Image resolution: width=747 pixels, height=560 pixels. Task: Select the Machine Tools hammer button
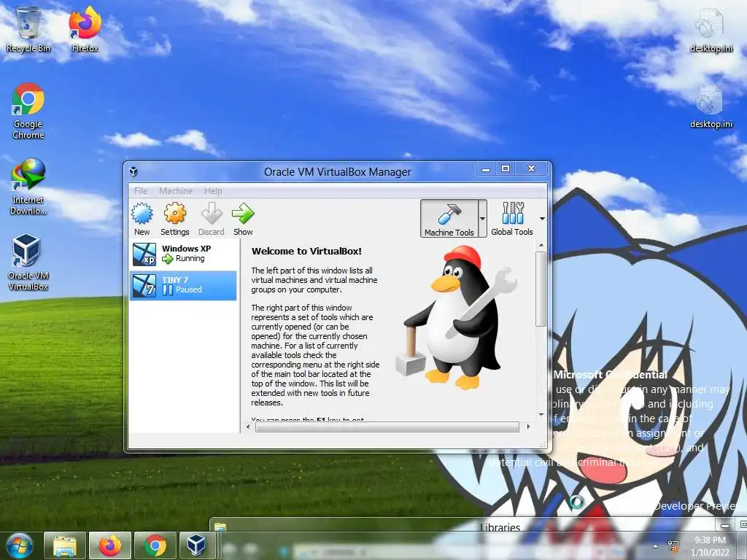click(449, 218)
